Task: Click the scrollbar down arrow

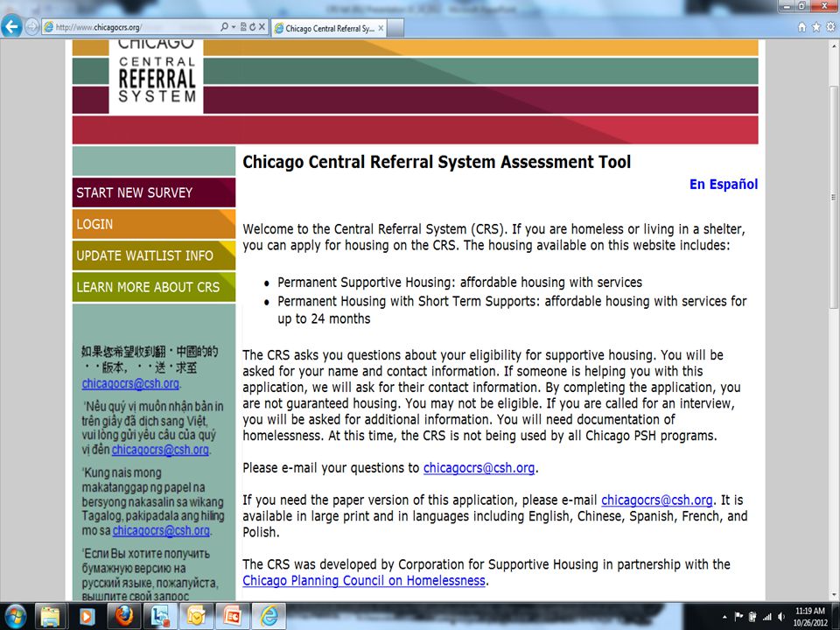Action: [x=833, y=595]
